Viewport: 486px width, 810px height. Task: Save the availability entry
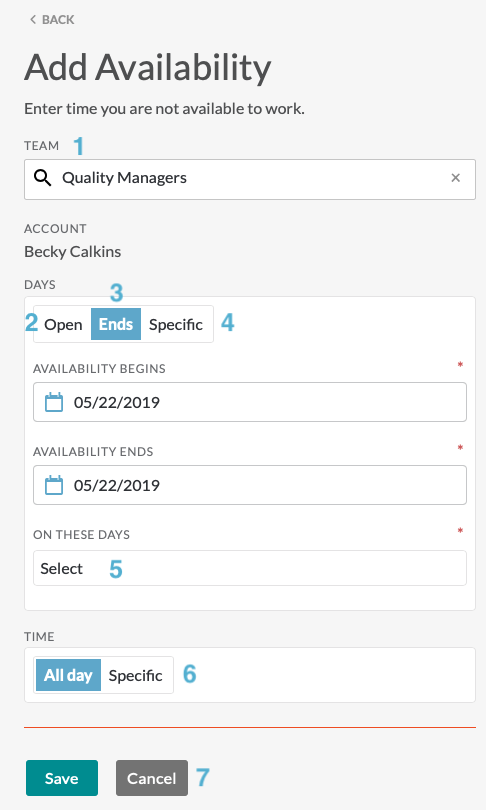61,778
